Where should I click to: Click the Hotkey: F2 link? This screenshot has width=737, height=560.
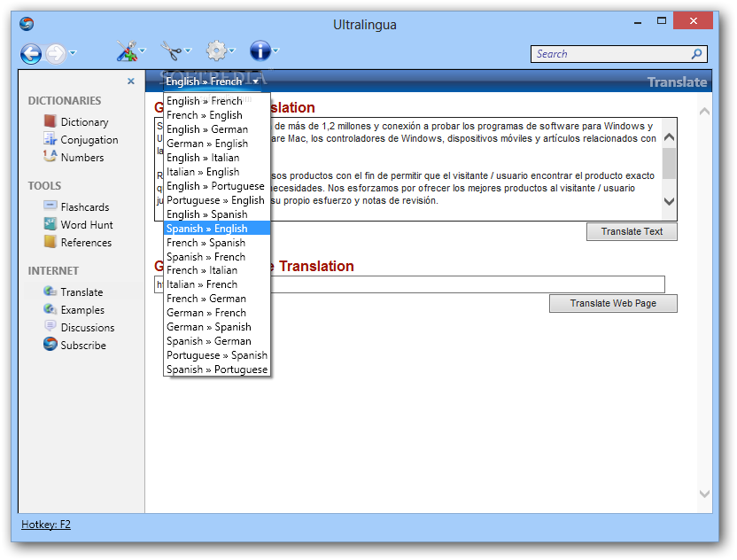45,525
